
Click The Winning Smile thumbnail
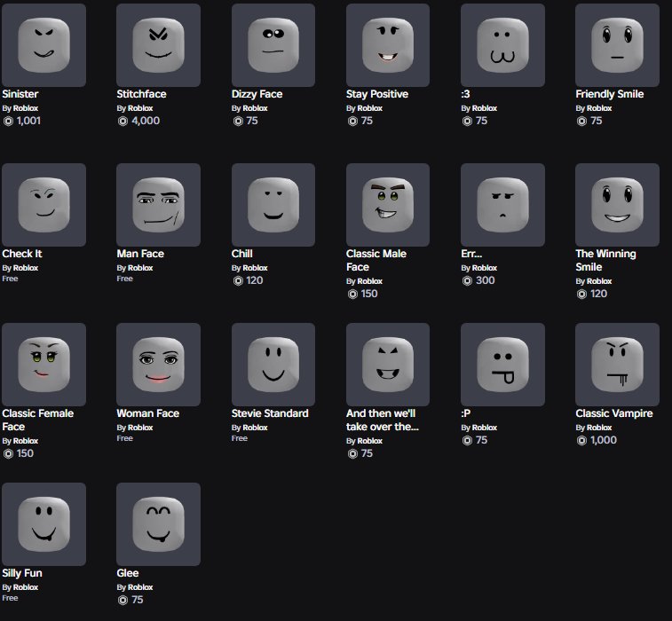click(x=617, y=205)
